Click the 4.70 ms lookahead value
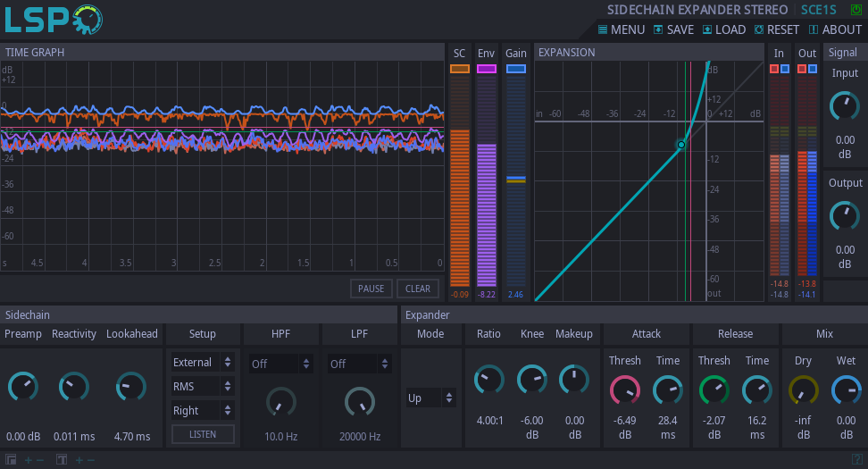Screen dimensions: 868x469 (132, 436)
